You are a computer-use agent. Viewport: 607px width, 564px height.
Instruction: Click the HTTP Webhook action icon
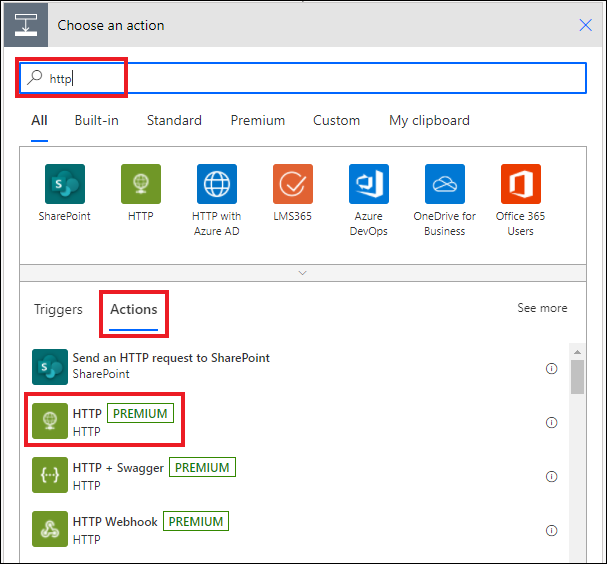coord(50,529)
